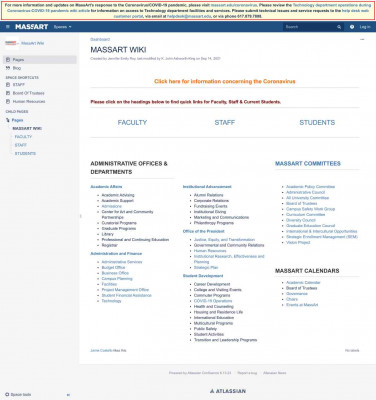Click Administration and Finance heading link
376x400 pixels.
[x=116, y=254]
